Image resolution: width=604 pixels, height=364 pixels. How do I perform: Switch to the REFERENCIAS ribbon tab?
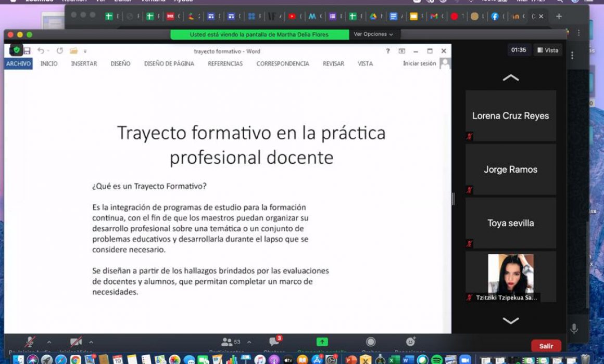(x=225, y=64)
